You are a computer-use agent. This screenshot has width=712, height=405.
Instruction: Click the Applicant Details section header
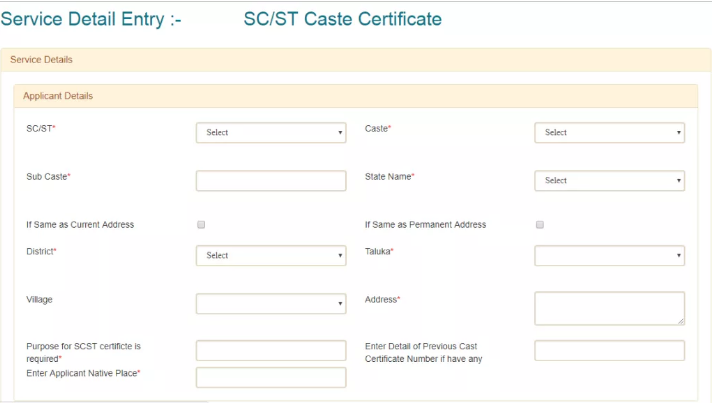point(355,96)
